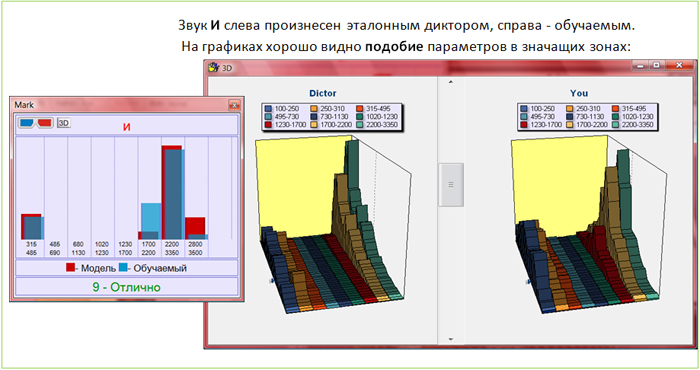Image resolution: width=700 pixels, height=370 pixels.
Task: Click the 1700 2200 frequency label
Action: click(149, 249)
